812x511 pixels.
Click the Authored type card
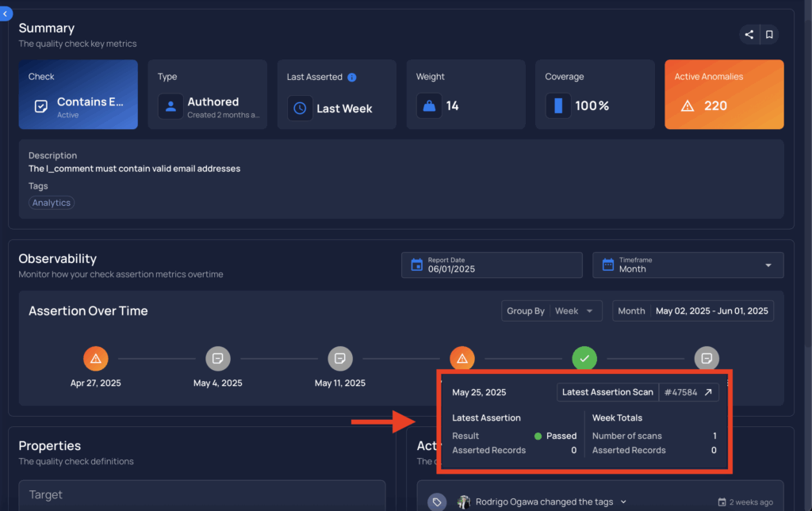[207, 94]
